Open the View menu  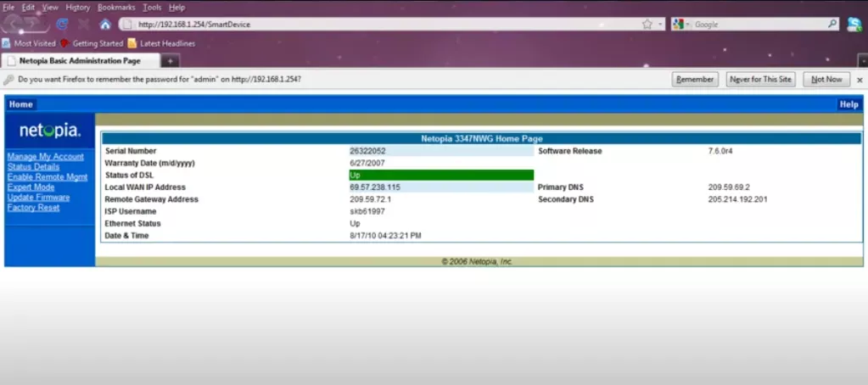50,8
